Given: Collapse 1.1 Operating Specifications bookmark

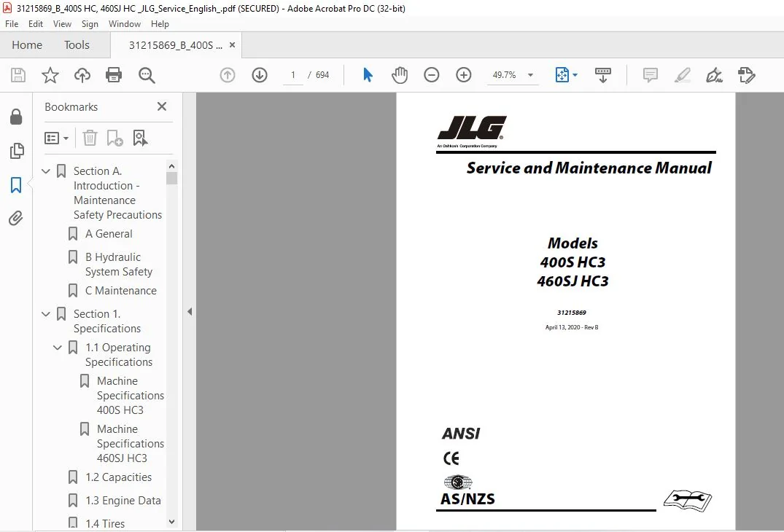Looking at the screenshot, I should pyautogui.click(x=58, y=348).
